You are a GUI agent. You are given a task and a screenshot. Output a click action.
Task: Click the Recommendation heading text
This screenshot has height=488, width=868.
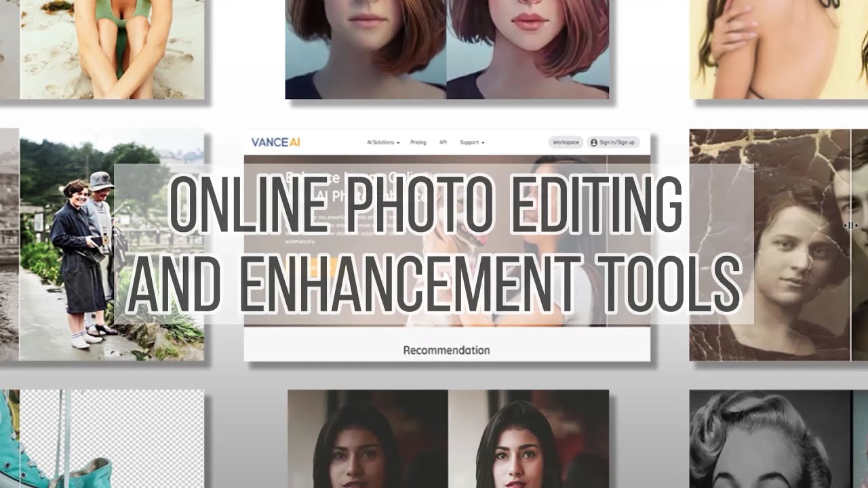pos(446,350)
